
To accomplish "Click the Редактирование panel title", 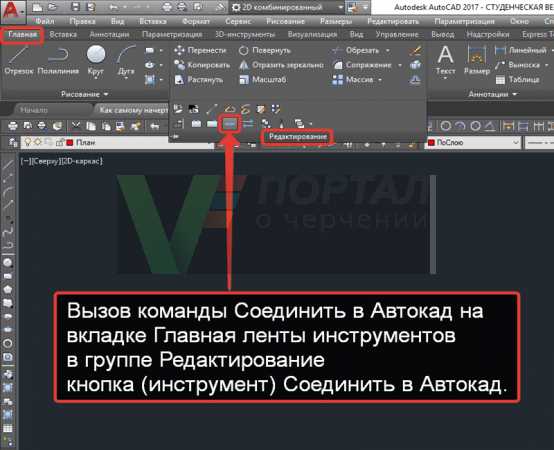I will pos(298,136).
